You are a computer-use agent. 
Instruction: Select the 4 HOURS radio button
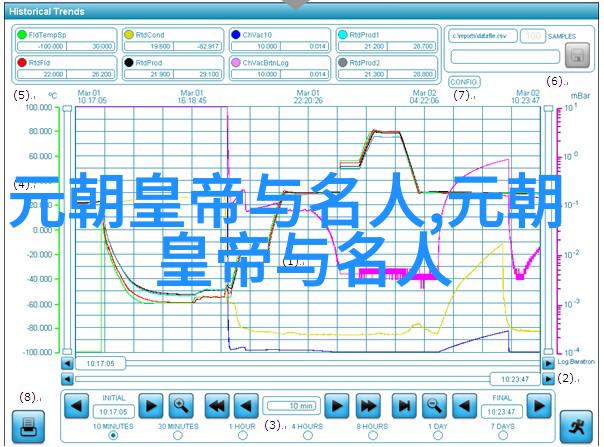tap(307, 435)
